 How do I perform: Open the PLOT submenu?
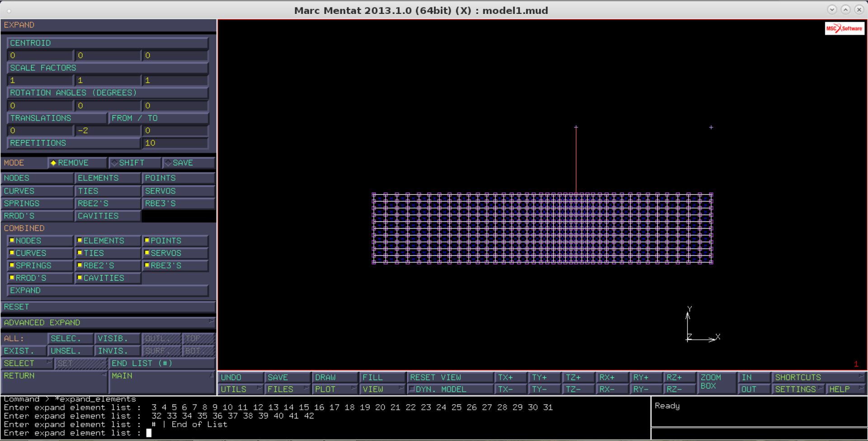point(335,389)
